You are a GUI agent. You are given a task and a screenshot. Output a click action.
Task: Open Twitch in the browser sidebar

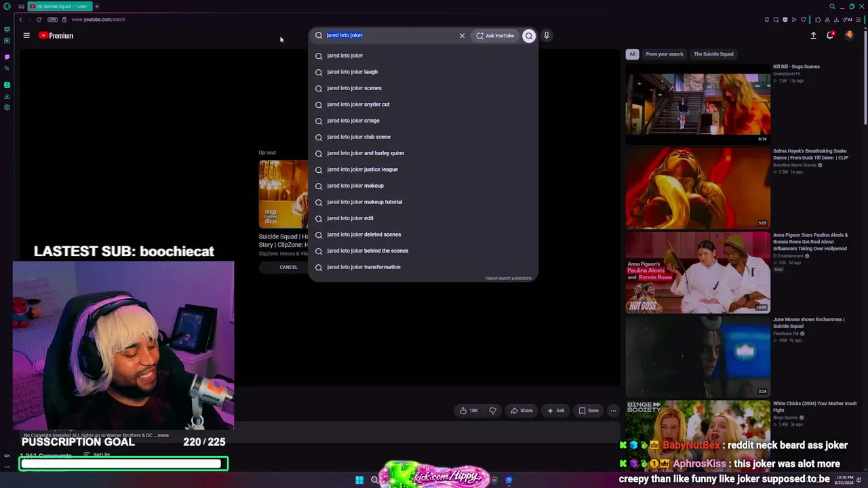(x=7, y=57)
